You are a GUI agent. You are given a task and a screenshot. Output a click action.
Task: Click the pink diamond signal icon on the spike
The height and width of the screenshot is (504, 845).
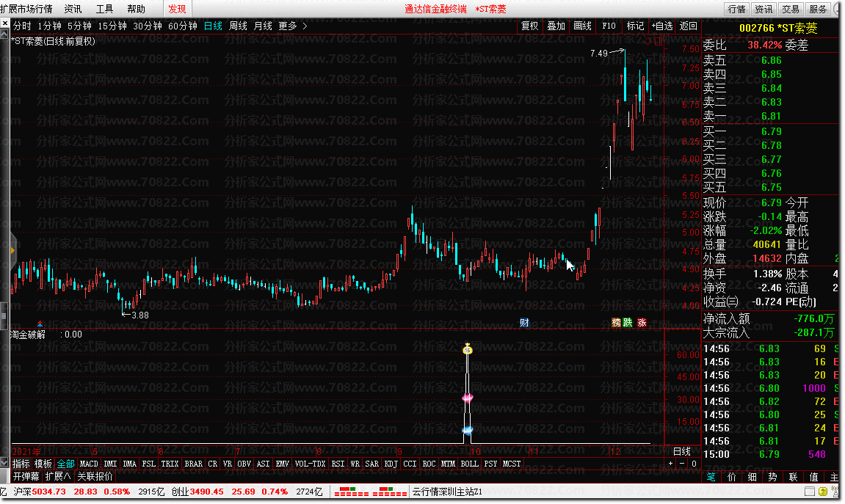(467, 398)
